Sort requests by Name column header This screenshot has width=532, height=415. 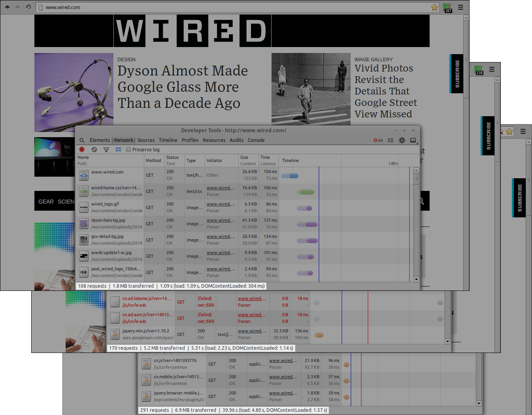[110, 160]
